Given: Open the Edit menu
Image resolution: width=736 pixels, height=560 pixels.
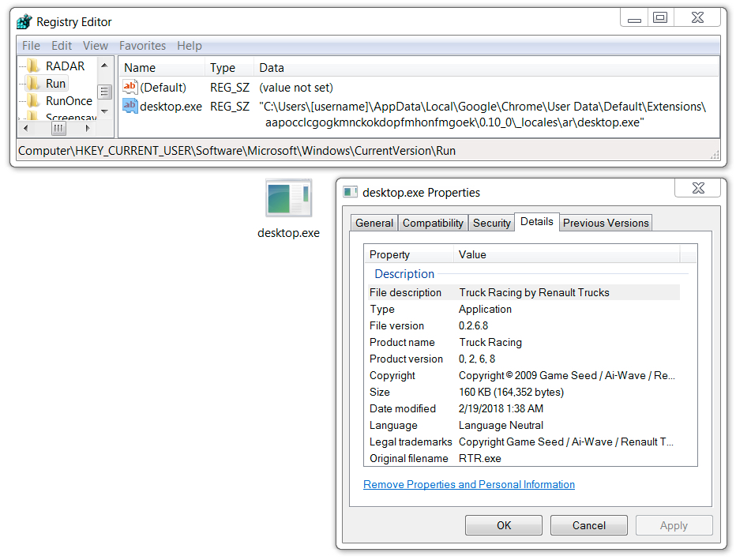Looking at the screenshot, I should coord(62,46).
